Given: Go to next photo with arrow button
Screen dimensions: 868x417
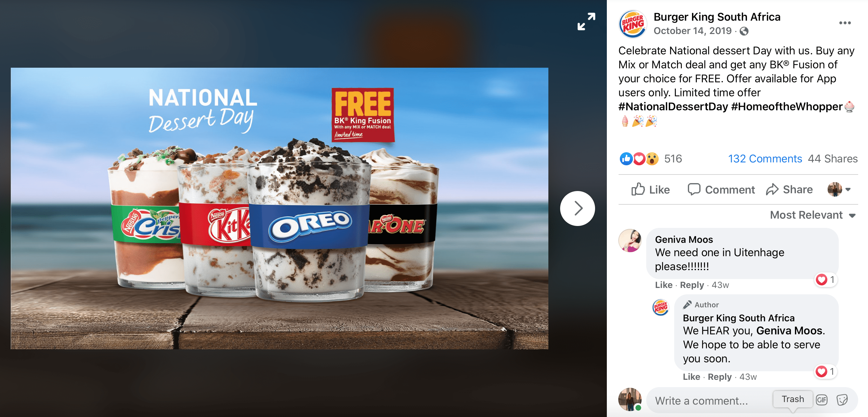Looking at the screenshot, I should click(x=577, y=208).
